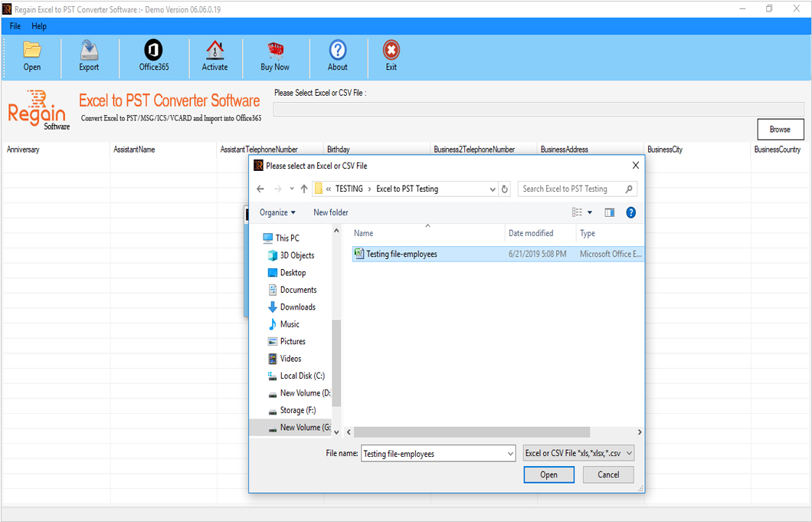Toggle the file view layout button

(x=577, y=212)
